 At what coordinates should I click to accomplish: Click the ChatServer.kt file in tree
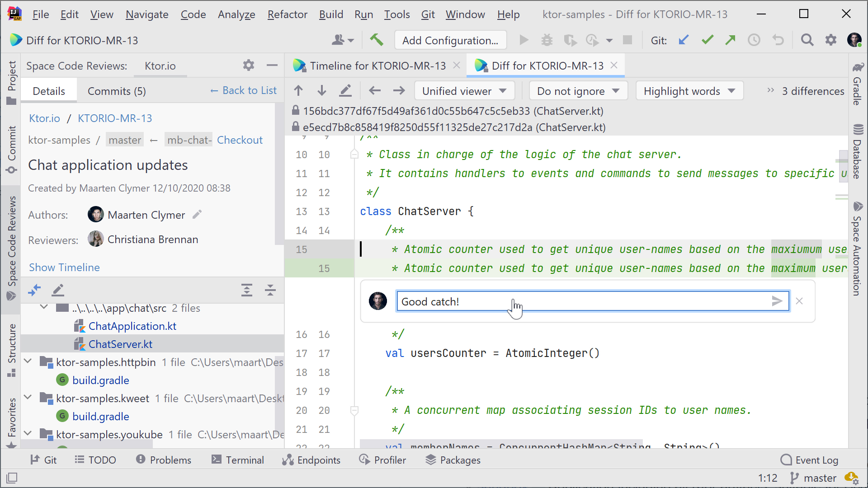coord(120,344)
